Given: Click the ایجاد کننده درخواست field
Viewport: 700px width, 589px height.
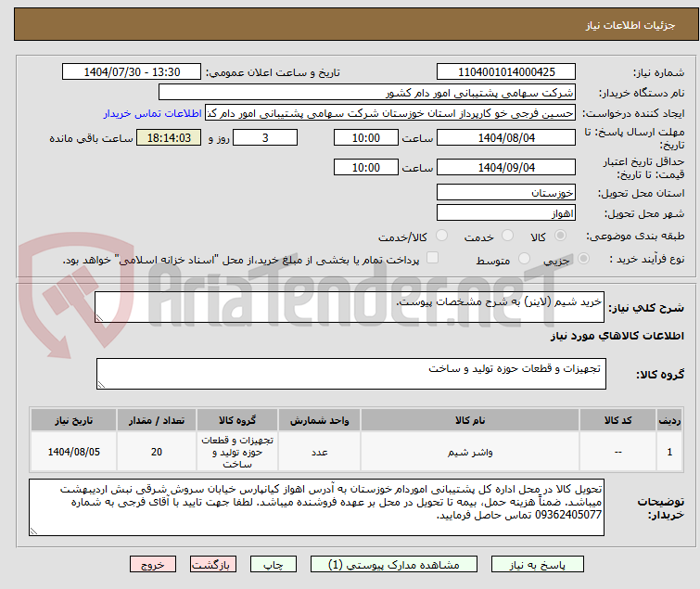Looking at the screenshot, I should [390, 113].
